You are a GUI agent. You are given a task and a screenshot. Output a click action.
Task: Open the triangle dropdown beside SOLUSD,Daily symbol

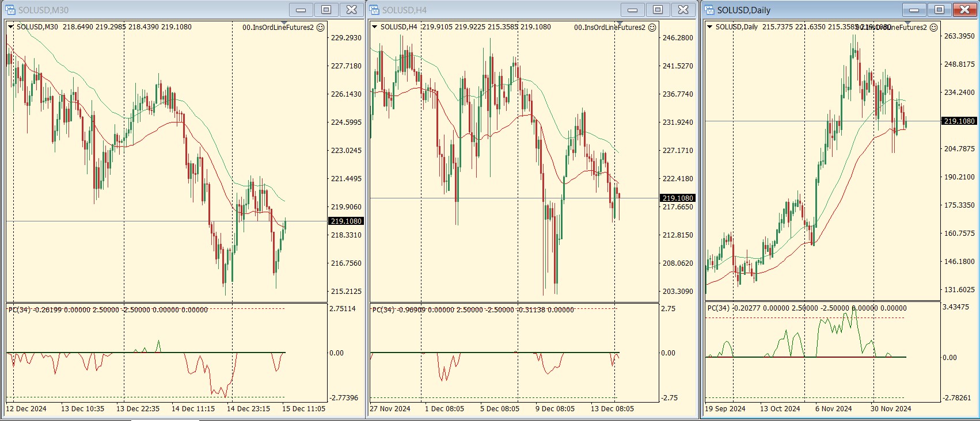click(x=710, y=26)
